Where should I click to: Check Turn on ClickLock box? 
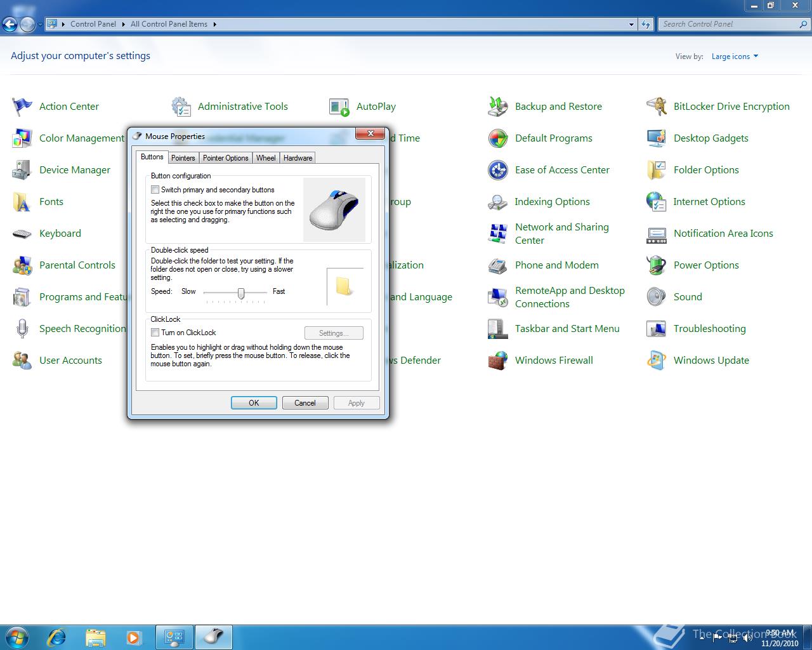coord(155,333)
